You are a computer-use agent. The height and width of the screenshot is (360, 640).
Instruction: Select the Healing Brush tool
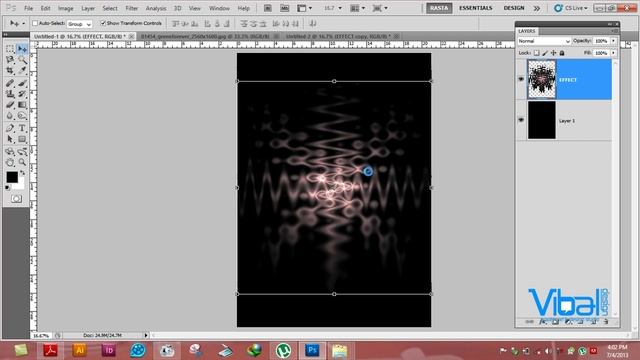[x=10, y=83]
